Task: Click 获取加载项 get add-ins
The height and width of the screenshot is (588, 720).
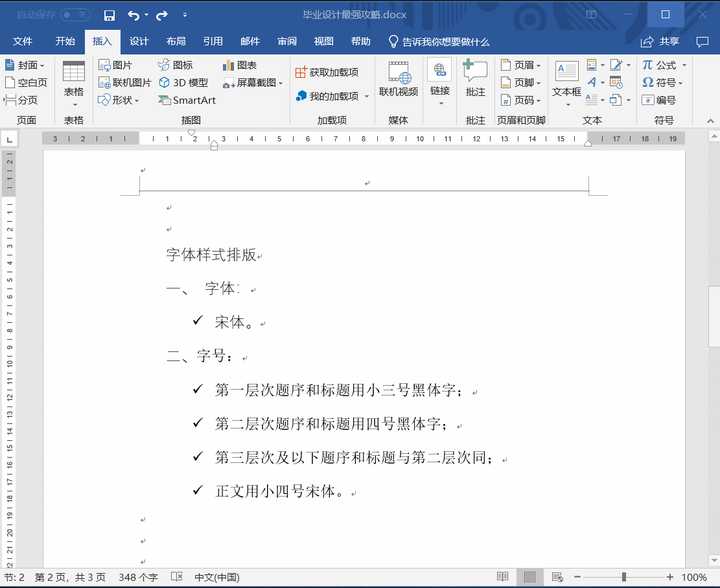Action: pos(327,72)
